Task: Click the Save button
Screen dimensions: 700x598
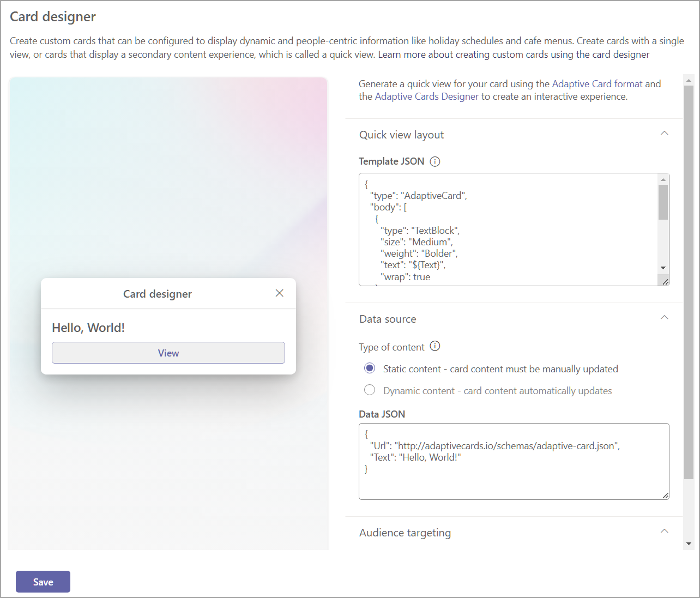Action: (43, 582)
